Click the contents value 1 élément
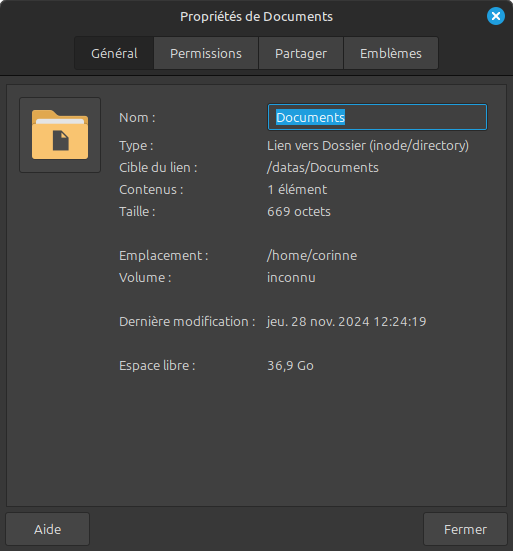This screenshot has width=513, height=551. click(297, 190)
